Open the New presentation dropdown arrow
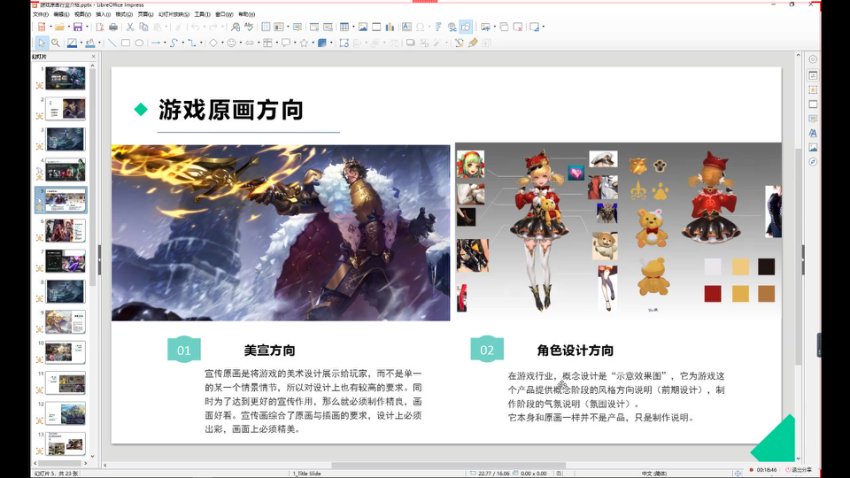 tap(50, 27)
